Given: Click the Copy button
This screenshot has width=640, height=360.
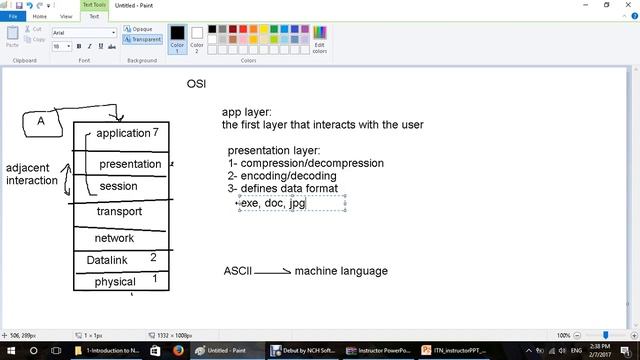Looking at the screenshot, I should tap(35, 39).
